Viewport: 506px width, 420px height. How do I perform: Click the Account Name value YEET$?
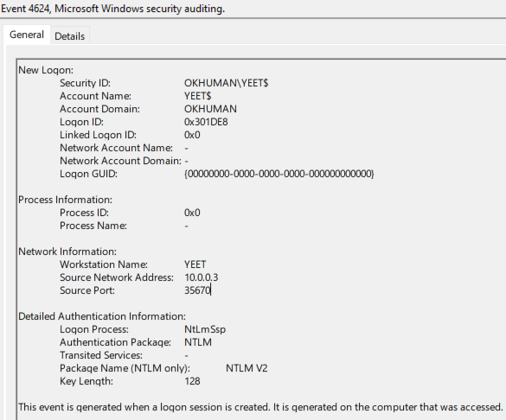pos(197,96)
